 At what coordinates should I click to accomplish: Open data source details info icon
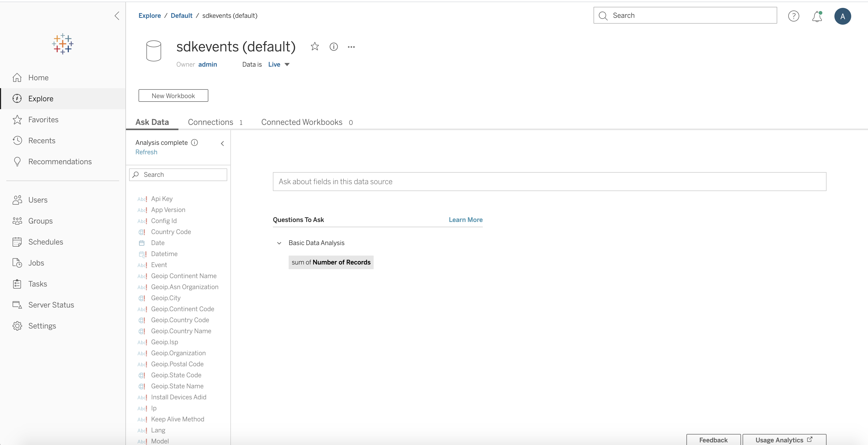tap(333, 47)
